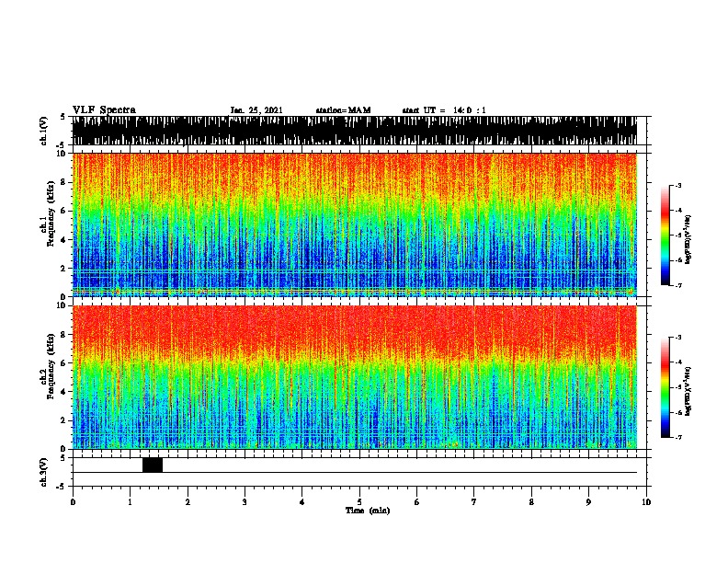Click the ch.2 color scale bar
This screenshot has width=728, height=563.
[665, 387]
